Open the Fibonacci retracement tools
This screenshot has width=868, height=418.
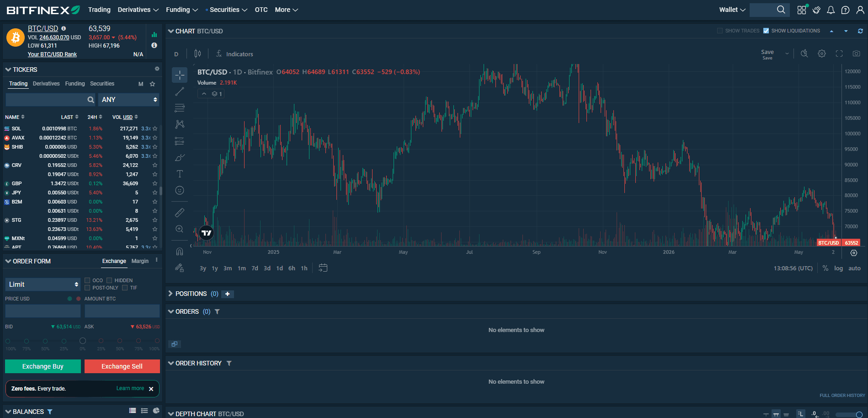click(180, 108)
